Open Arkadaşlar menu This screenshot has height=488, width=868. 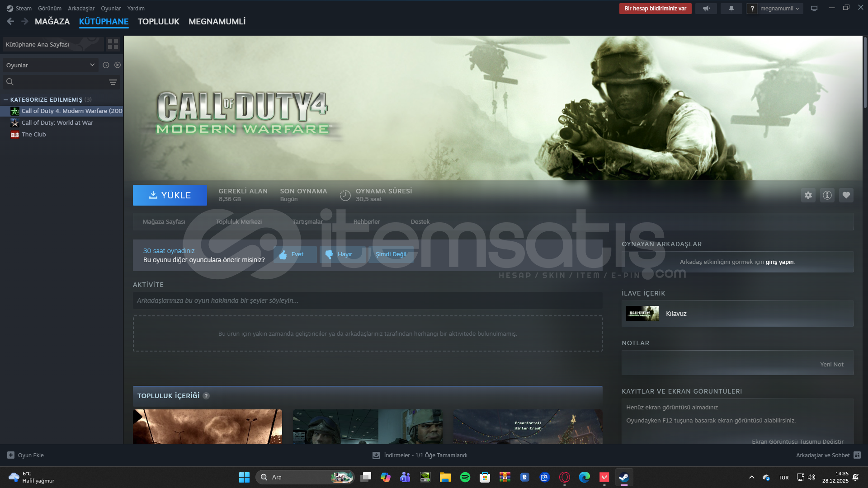[x=81, y=9]
